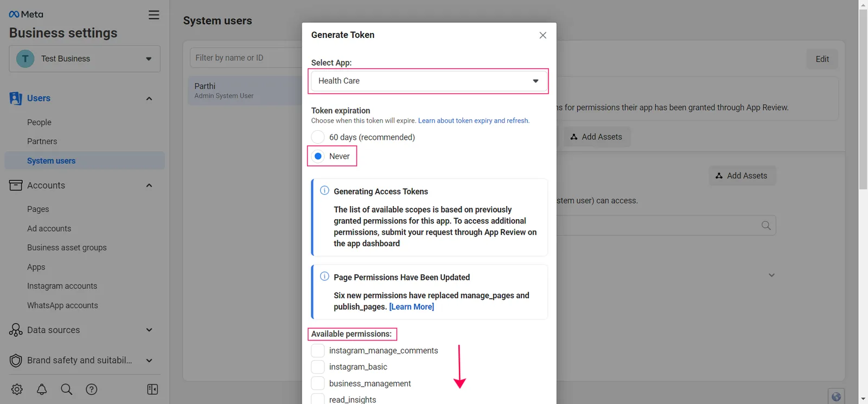868x404 pixels.
Task: Click the [Learn More] link
Action: (411, 307)
